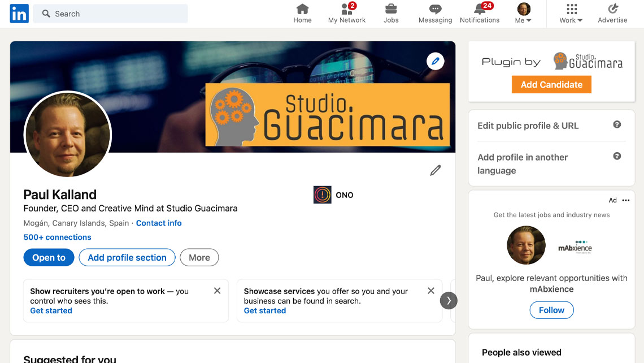644x363 pixels.
Task: Click Add profile section button
Action: [x=127, y=257]
